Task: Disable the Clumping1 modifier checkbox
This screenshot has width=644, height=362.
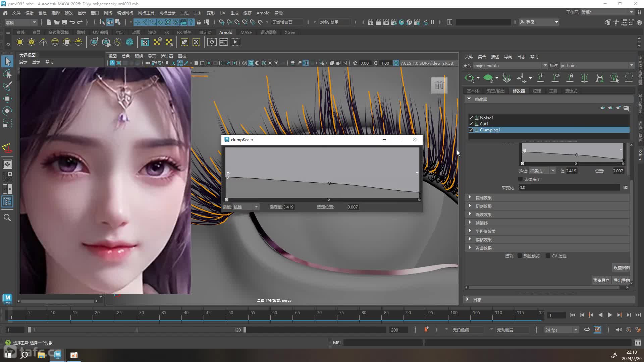Action: pyautogui.click(x=471, y=130)
